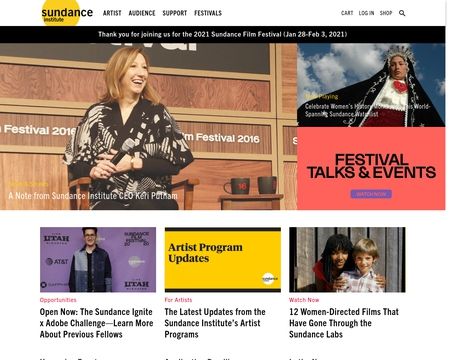This screenshot has width=450, height=360.
Task: Read Latest Updates from Artist Programs article
Action: pyautogui.click(x=215, y=323)
